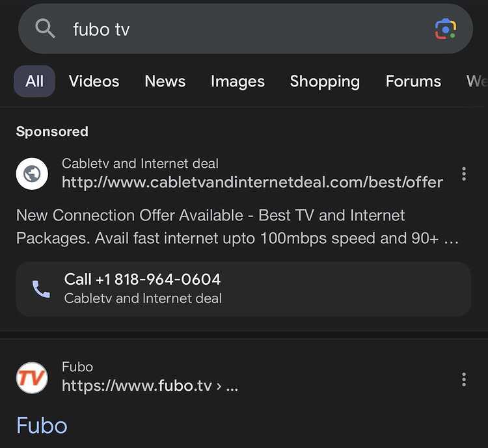
Task: Open the Forums tab
Action: [413, 81]
